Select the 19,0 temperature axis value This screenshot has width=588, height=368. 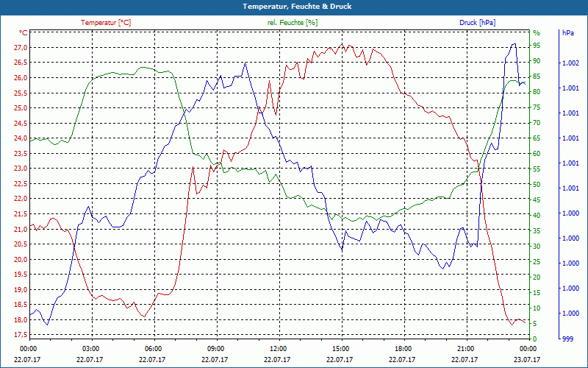click(21, 289)
